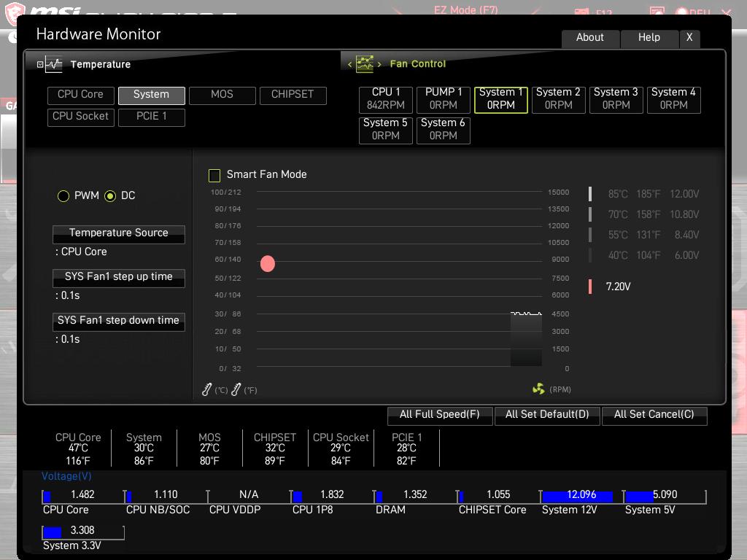Click the left arrow beside Fan Control

click(349, 64)
